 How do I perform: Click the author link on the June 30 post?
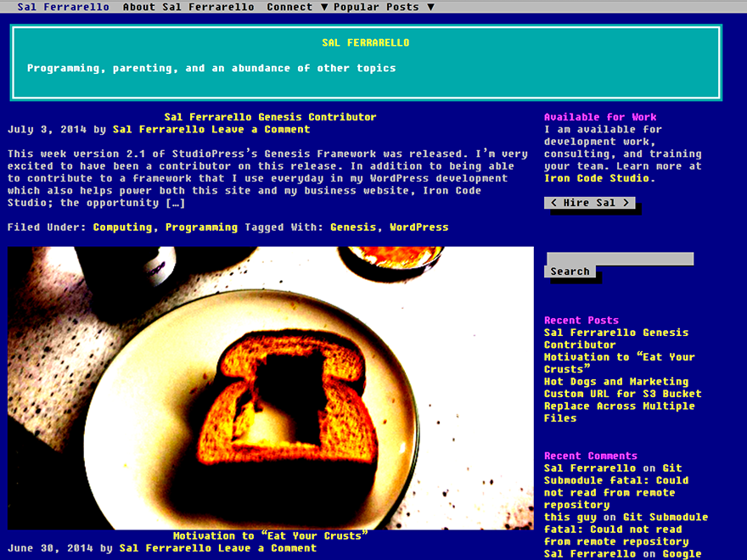pyautogui.click(x=165, y=548)
